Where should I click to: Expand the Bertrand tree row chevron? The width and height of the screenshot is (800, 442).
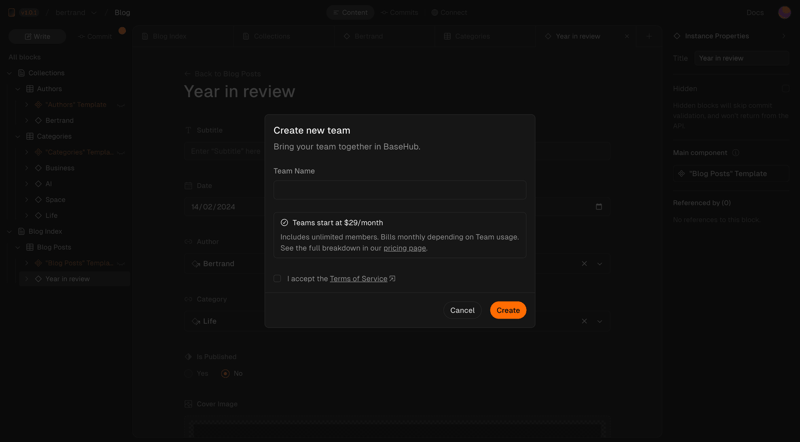pos(27,120)
